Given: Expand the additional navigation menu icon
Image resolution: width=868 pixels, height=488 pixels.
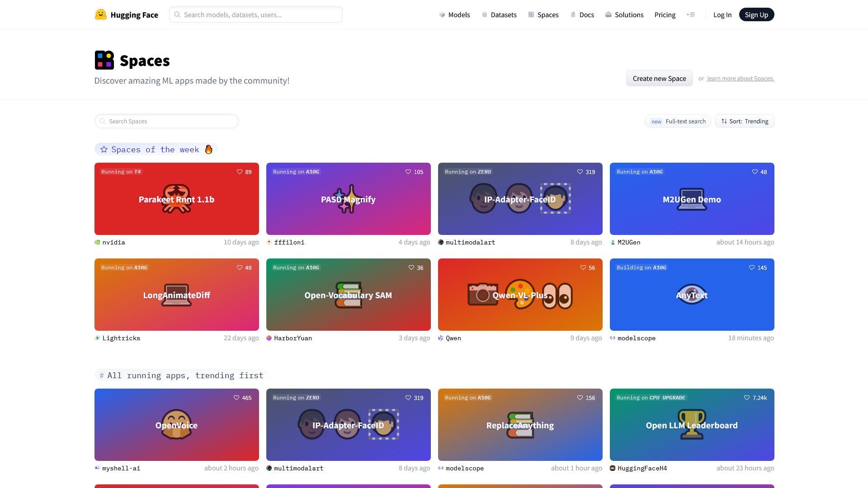Looking at the screenshot, I should pyautogui.click(x=690, y=14).
